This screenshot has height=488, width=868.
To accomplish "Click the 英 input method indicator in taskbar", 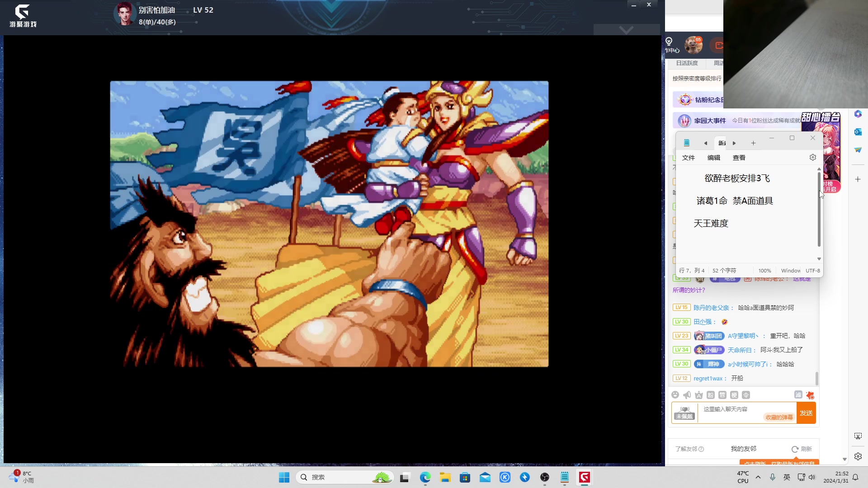I will click(x=787, y=477).
